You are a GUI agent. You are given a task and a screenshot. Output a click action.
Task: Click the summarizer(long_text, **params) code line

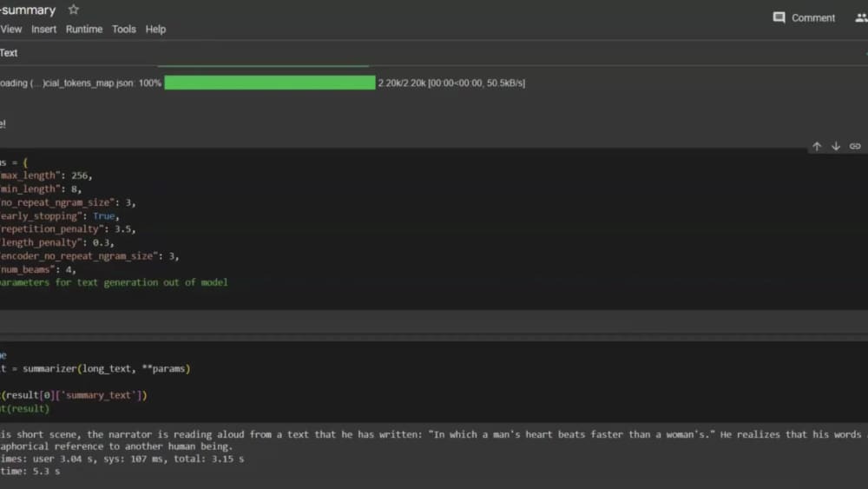(95, 369)
